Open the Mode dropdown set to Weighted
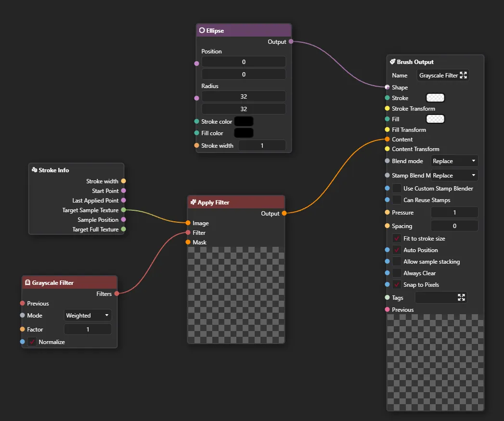 88,316
